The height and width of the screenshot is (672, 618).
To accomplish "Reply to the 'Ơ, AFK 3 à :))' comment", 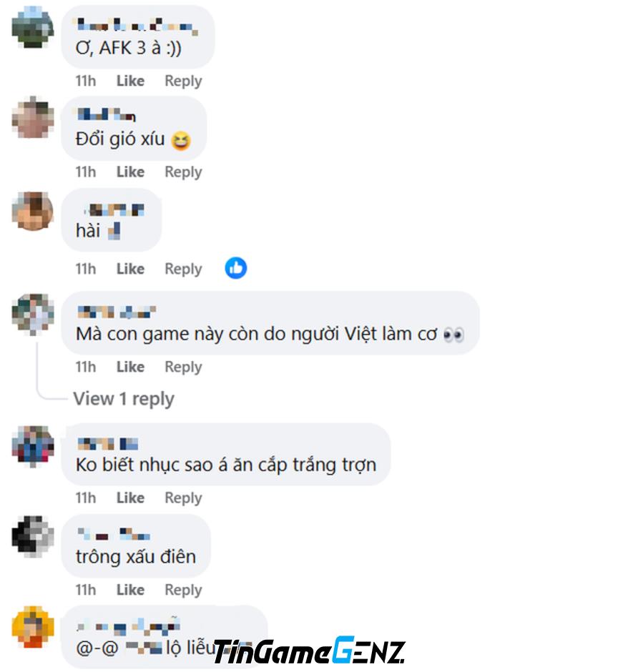I will 183,81.
